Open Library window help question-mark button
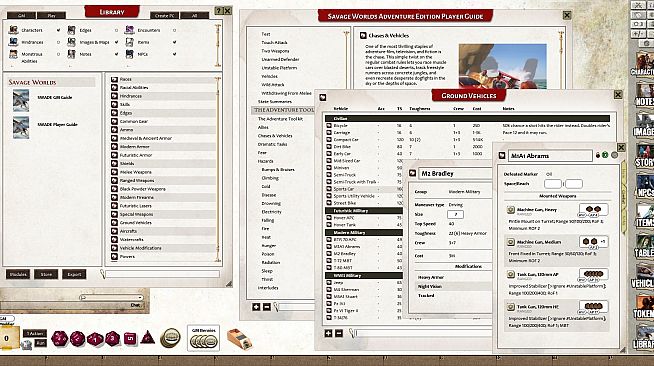 tap(219, 11)
